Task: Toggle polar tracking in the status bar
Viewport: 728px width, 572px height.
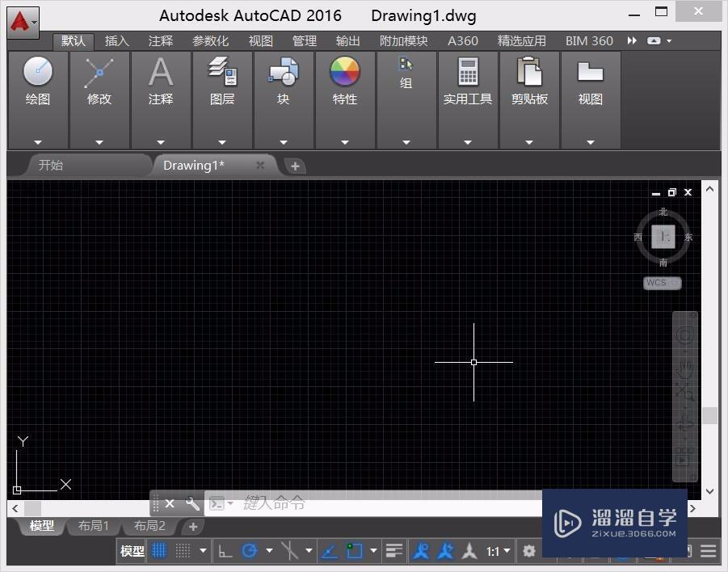Action: pos(250,551)
